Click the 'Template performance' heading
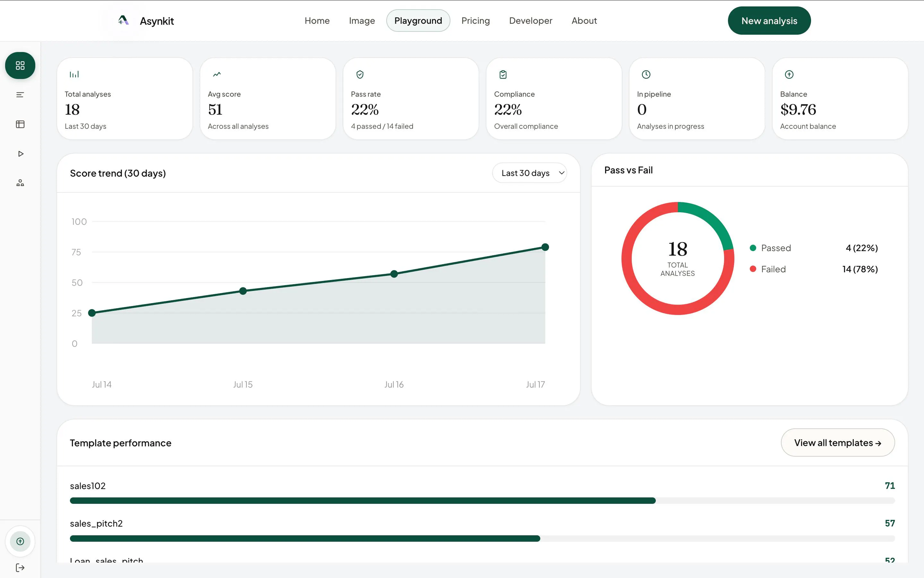Viewport: 924px width, 578px height. 120,443
